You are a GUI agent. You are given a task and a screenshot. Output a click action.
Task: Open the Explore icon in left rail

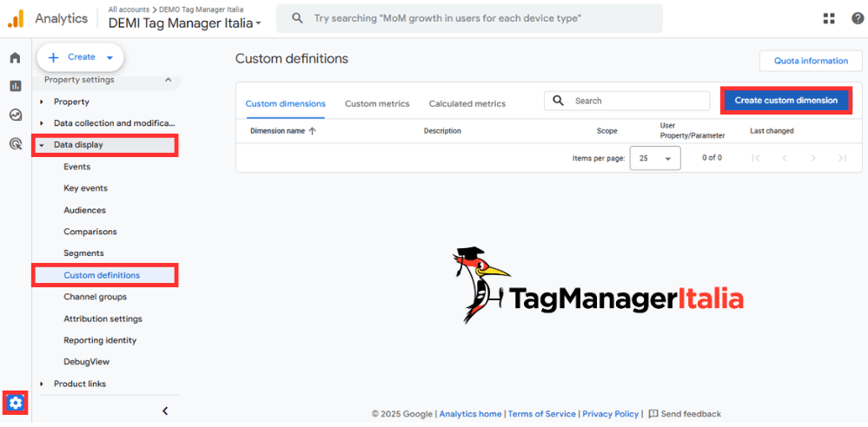click(x=16, y=115)
